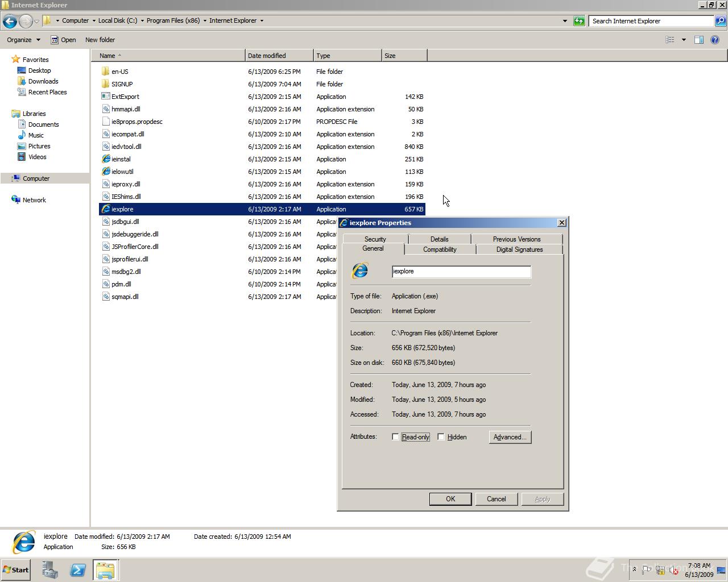Sort by the Date modified column header
The width and height of the screenshot is (728, 582).
click(279, 56)
